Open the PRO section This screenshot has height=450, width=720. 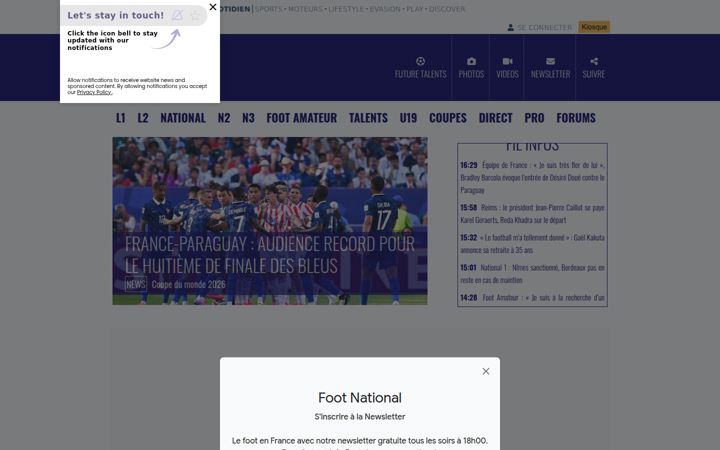(534, 118)
